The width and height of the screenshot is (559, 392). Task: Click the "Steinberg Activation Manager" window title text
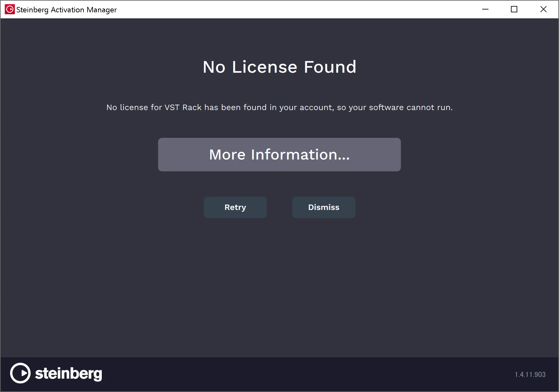pos(66,10)
